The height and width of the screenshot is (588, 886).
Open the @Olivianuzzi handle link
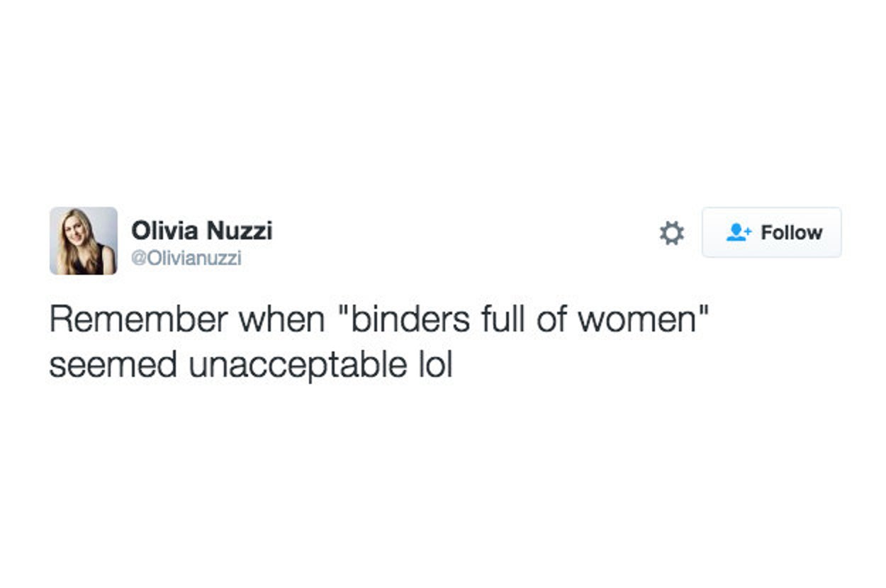point(187,259)
